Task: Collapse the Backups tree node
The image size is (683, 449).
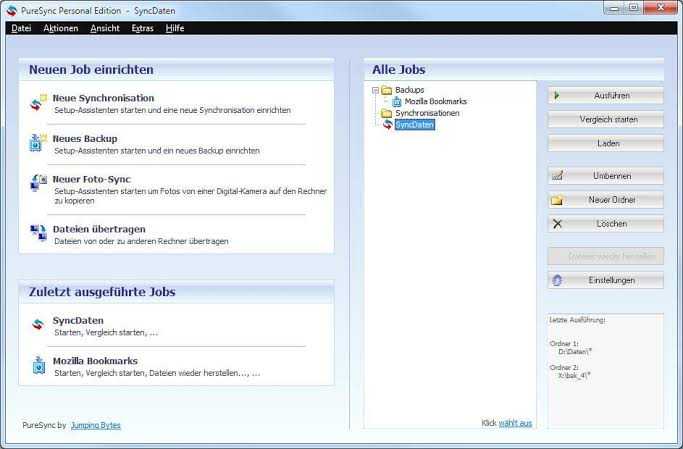Action: (x=375, y=90)
